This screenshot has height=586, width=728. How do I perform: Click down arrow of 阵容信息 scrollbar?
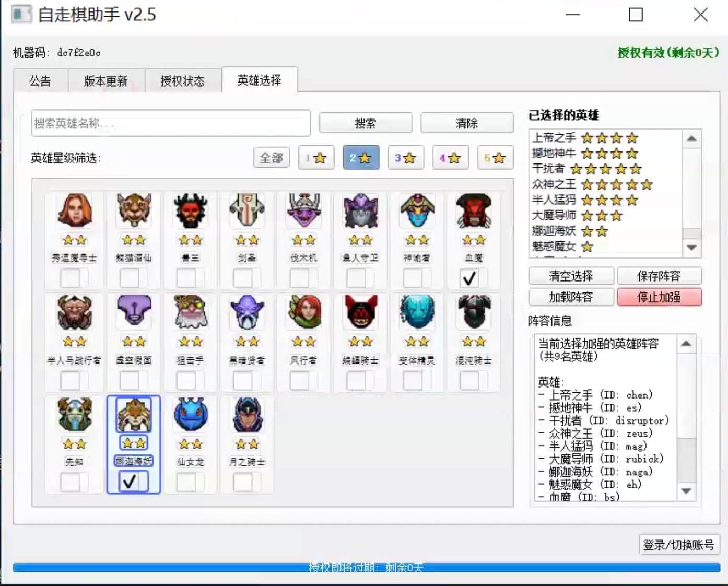pyautogui.click(x=686, y=491)
